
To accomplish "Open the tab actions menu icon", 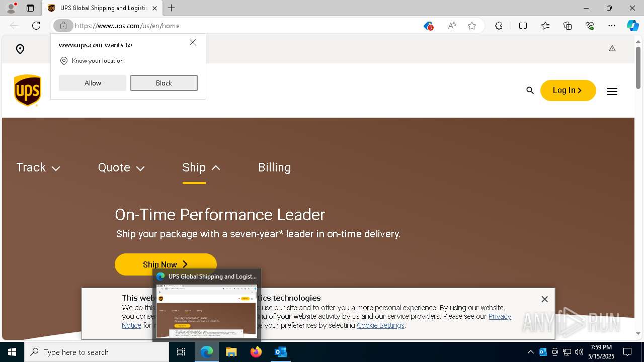I will pyautogui.click(x=30, y=8).
